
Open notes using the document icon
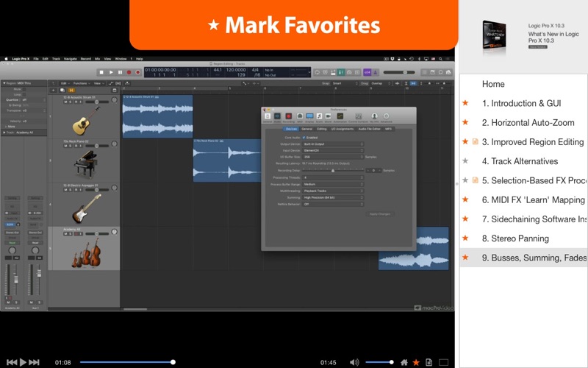point(429,362)
